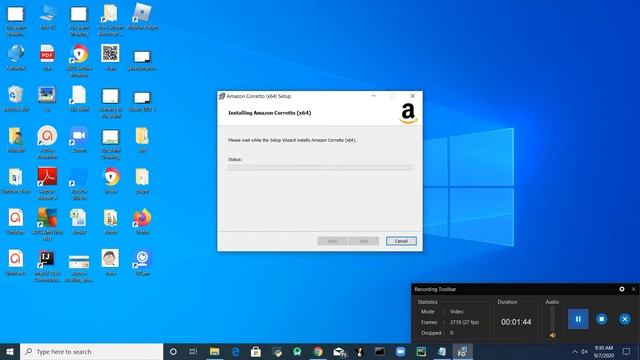The height and width of the screenshot is (360, 640).
Task: Click the 'Type here to search' box
Action: pyautogui.click(x=91, y=351)
